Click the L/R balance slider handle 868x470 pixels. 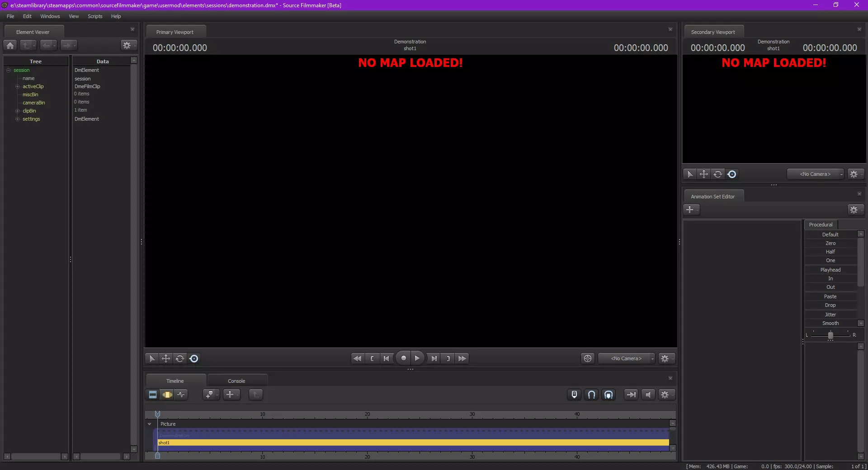(x=830, y=335)
